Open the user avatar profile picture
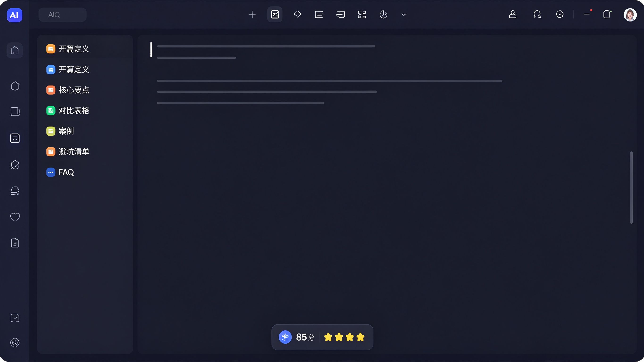Screen dimensions: 644x362 (630, 15)
